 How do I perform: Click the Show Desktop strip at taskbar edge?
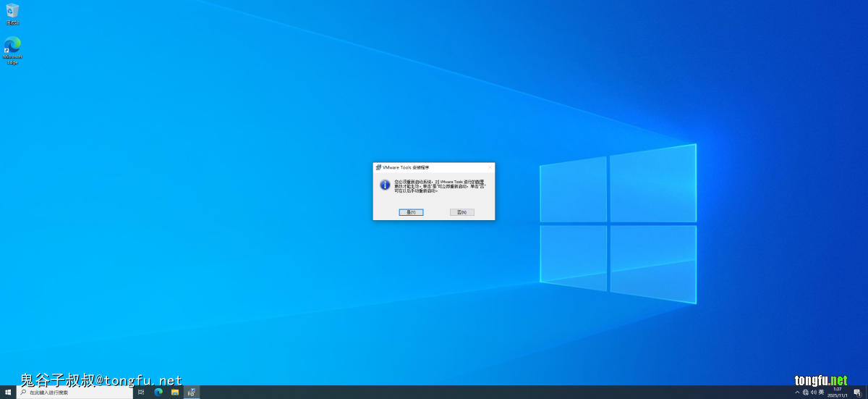(x=867, y=392)
